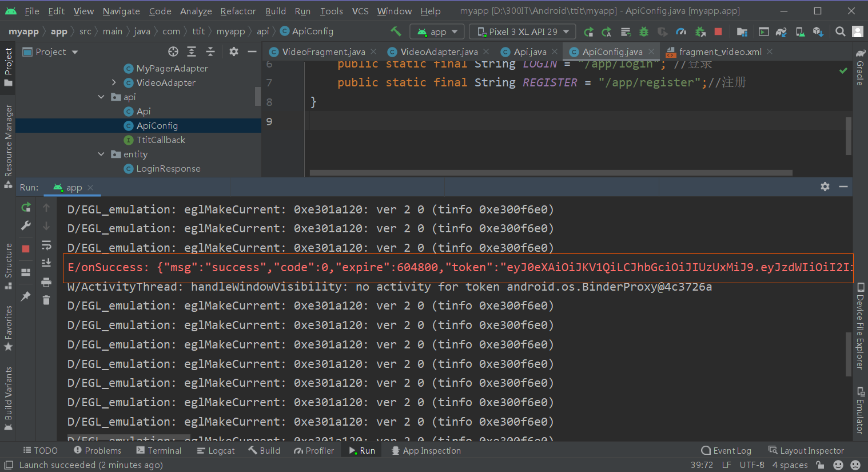The height and width of the screenshot is (472, 868).
Task: Click the Debug app bug icon
Action: [644, 31]
